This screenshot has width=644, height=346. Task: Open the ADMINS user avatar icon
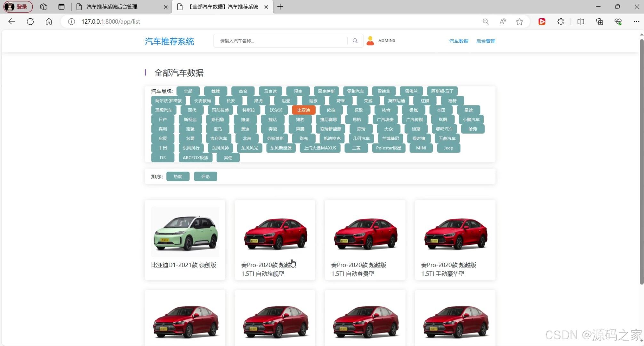click(370, 40)
